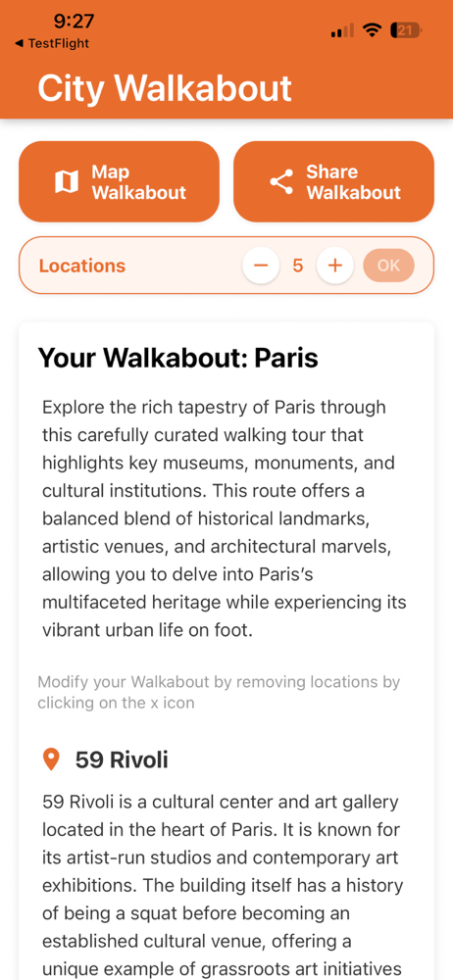Confirm location count with OK
Screen dimensions: 453x980
coord(388,266)
